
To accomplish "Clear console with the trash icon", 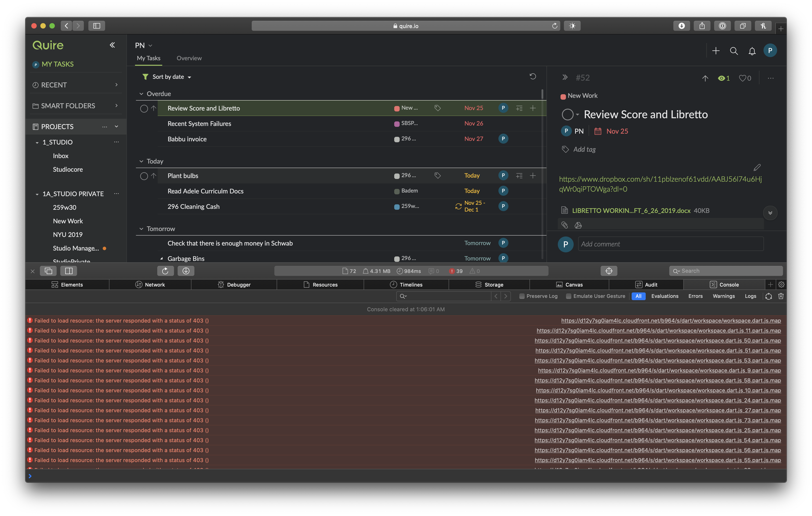I will pyautogui.click(x=781, y=296).
